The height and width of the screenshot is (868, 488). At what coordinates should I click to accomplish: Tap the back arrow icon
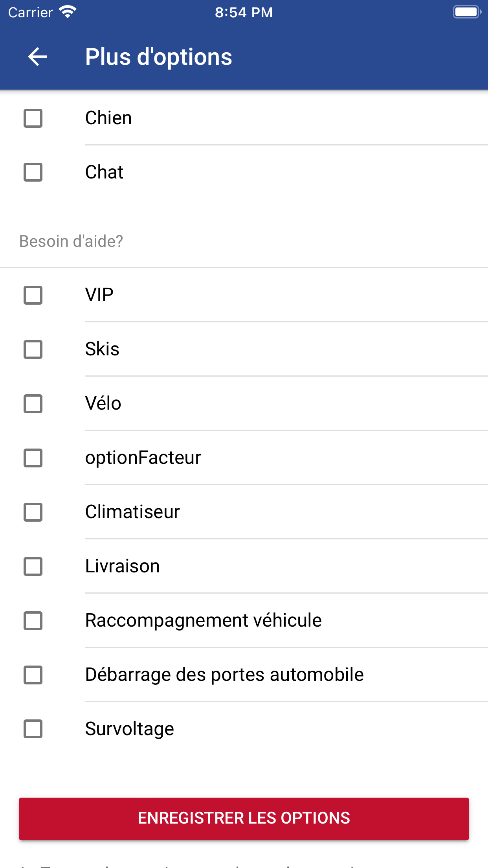click(x=38, y=57)
